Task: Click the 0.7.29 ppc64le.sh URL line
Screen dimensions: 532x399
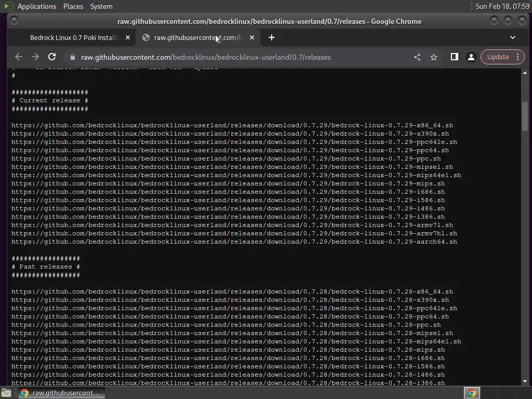Action: click(234, 142)
